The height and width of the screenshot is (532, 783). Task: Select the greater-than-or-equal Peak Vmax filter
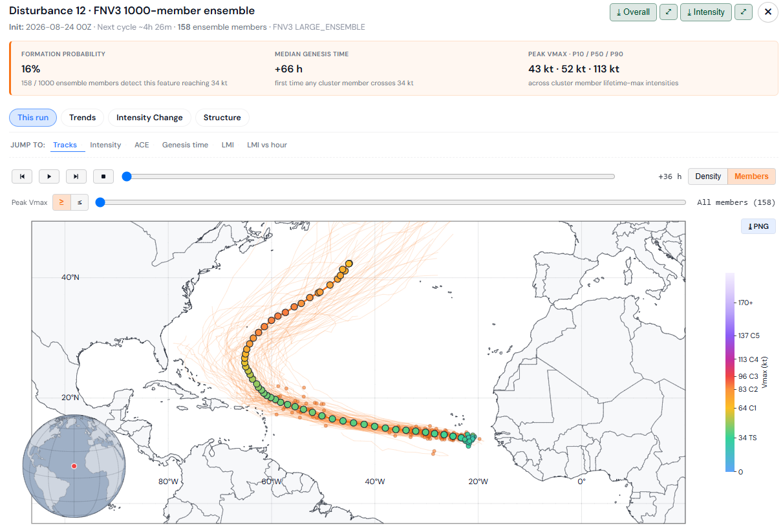pyautogui.click(x=61, y=202)
